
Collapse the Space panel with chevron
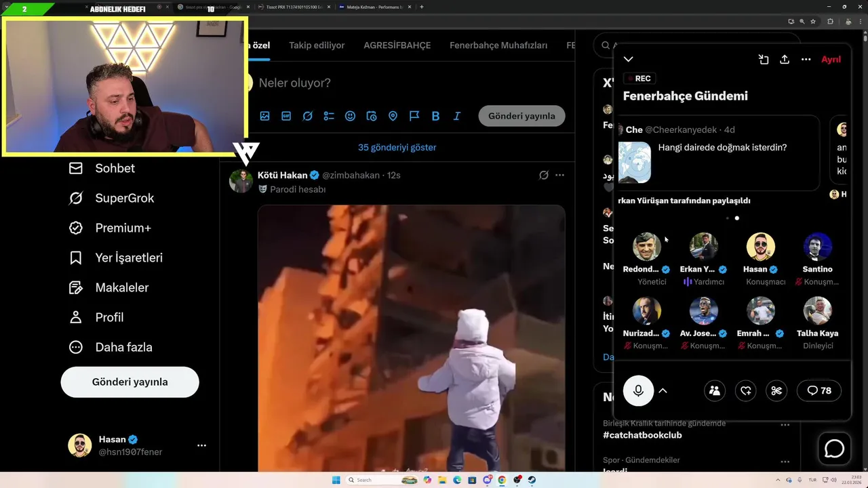pyautogui.click(x=629, y=60)
